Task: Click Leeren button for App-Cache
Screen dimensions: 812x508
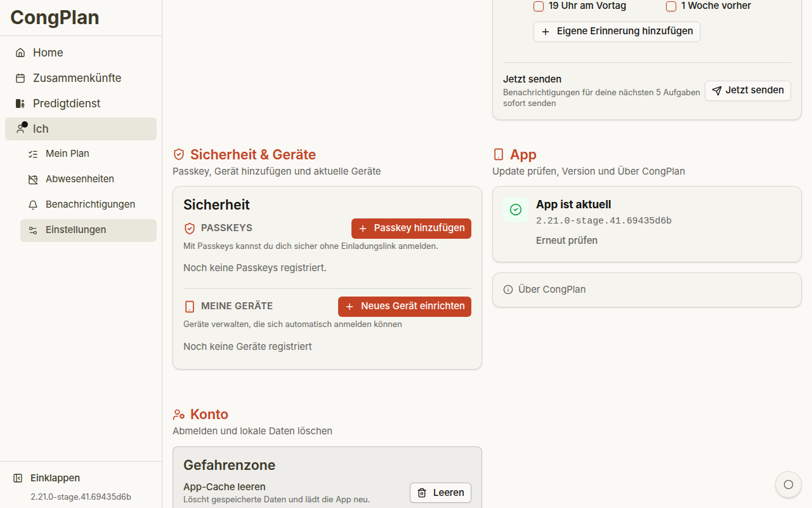Action: [440, 493]
